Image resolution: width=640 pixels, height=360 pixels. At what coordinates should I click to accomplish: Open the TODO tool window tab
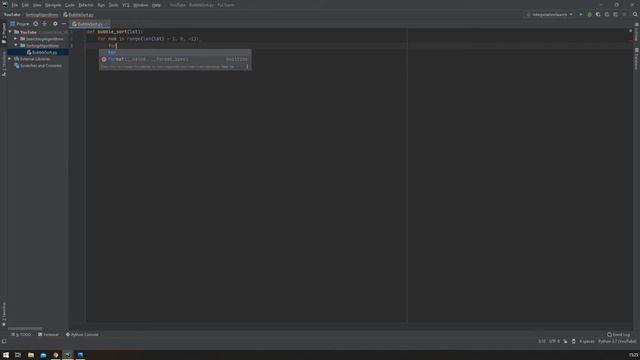pos(21,335)
